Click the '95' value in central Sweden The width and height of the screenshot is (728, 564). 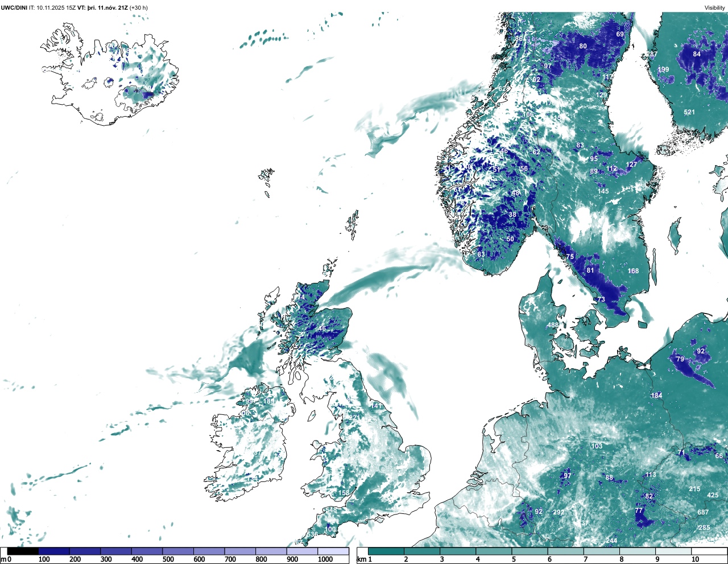pos(594,159)
